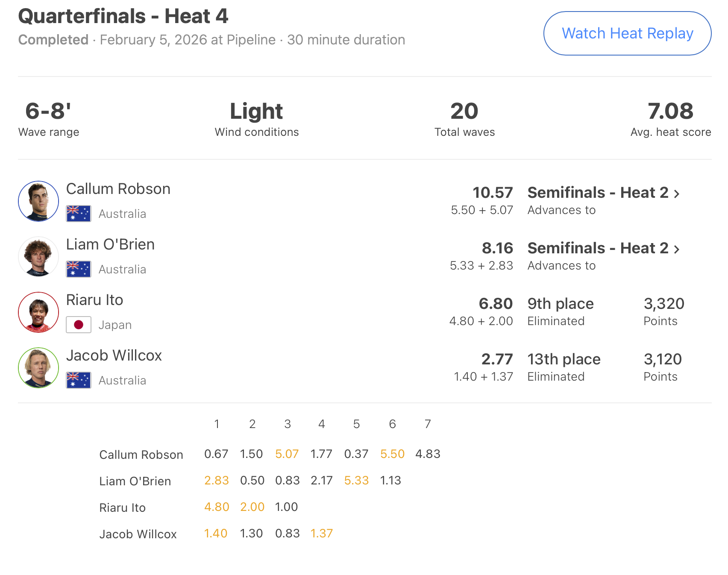Click Riaru Ito's profile picture

pos(38,312)
